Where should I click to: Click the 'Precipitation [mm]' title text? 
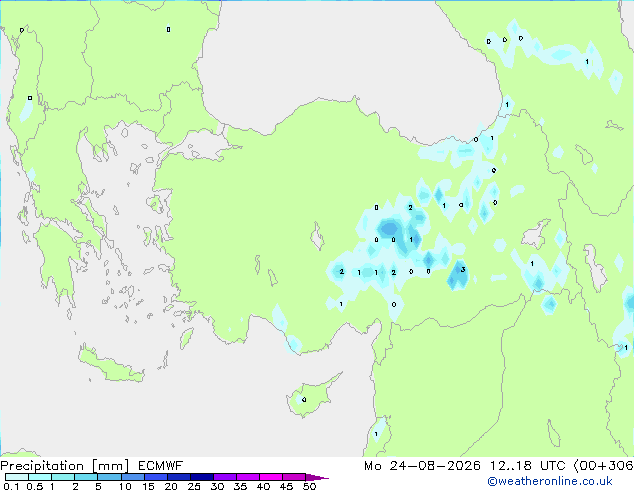pos(65,466)
